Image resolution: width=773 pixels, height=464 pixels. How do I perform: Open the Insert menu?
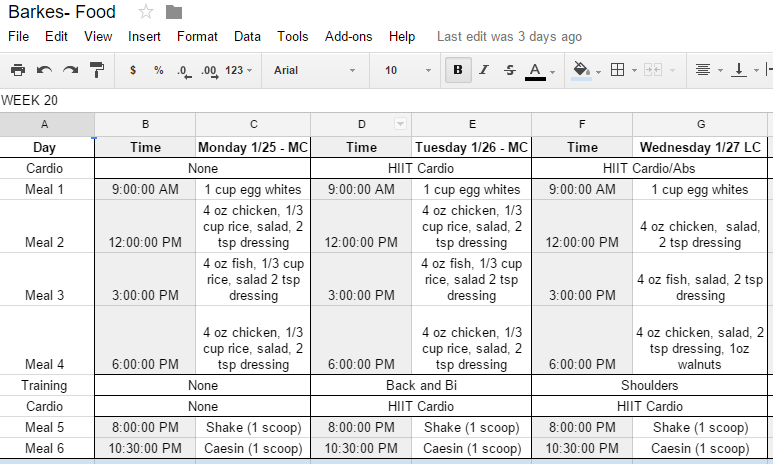point(144,36)
